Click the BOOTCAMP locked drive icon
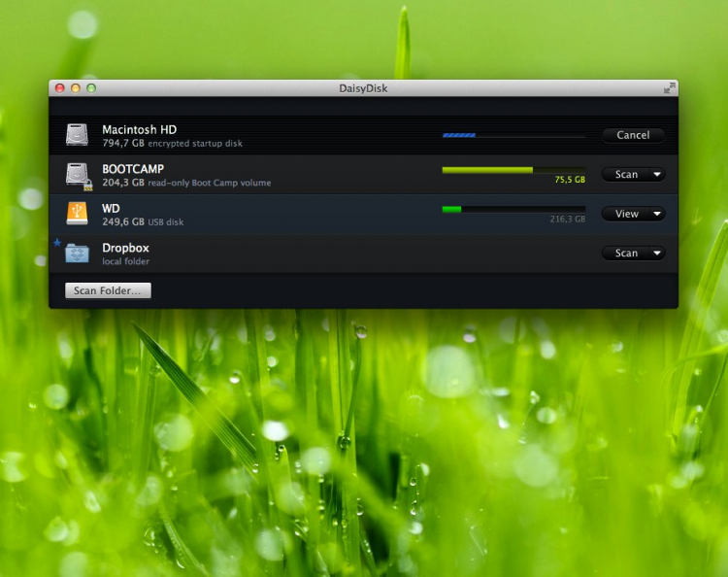728x577 pixels. (x=78, y=176)
